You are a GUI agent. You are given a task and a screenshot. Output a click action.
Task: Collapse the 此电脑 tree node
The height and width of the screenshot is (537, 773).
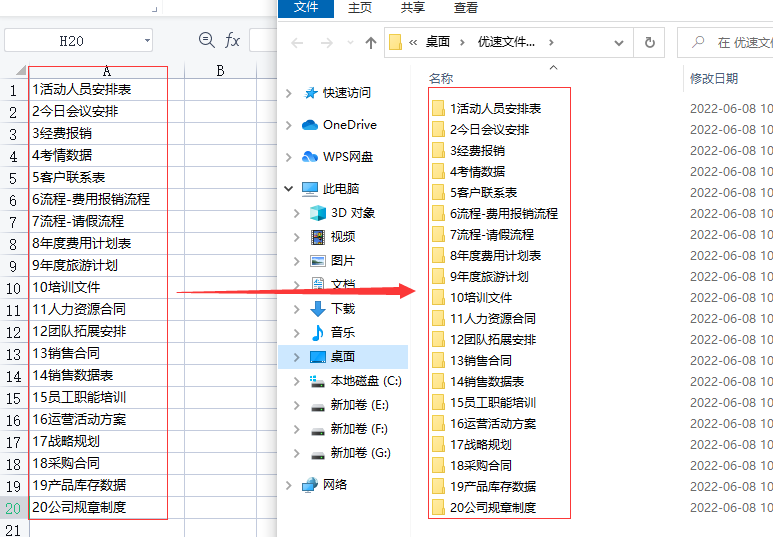289,189
